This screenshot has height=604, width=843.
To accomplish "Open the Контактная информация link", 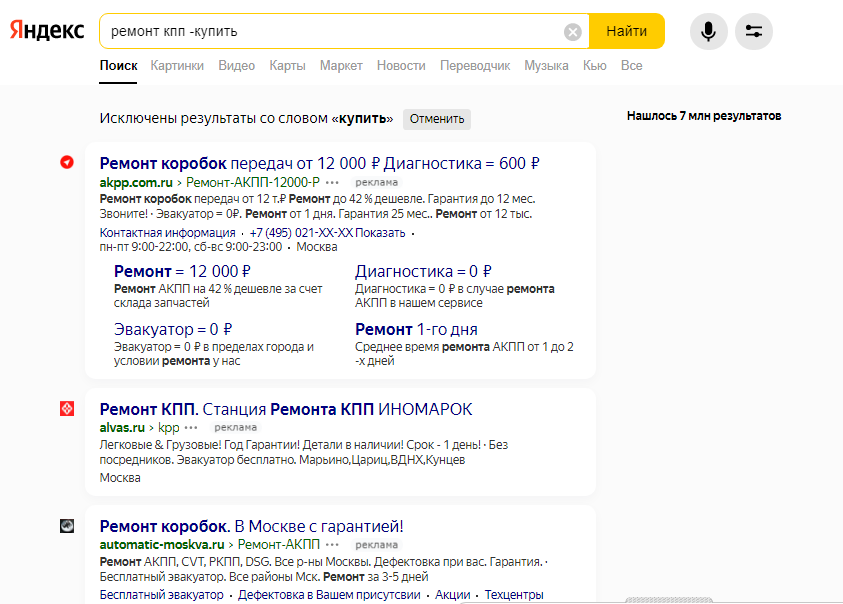I will (167, 233).
